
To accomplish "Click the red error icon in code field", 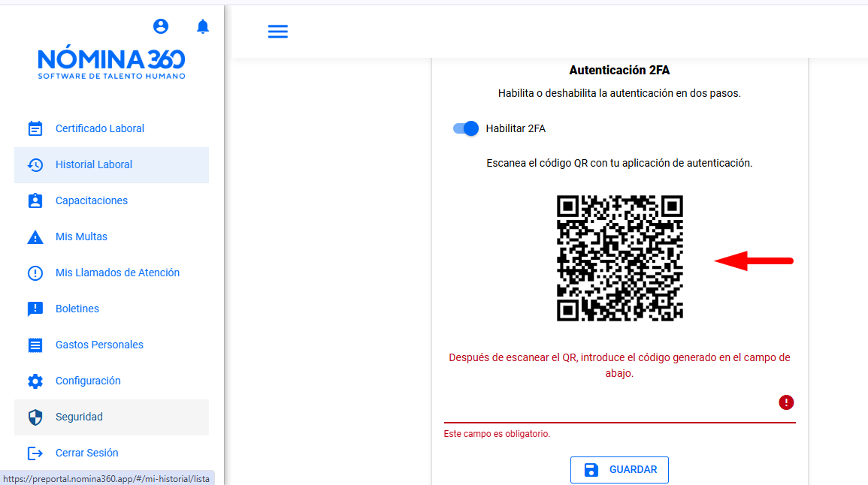I will coord(786,402).
